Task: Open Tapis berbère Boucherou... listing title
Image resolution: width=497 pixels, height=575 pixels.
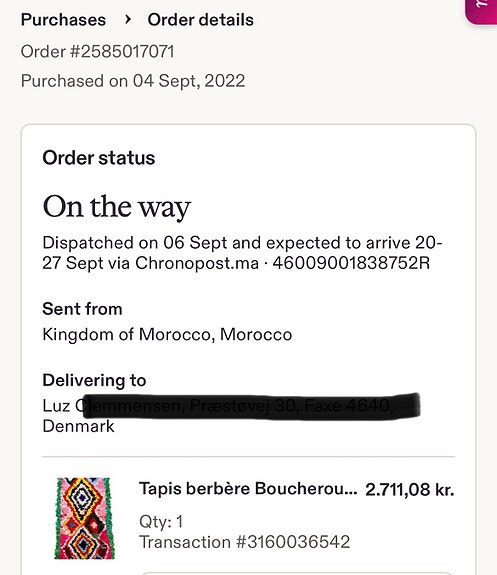Action: point(248,489)
